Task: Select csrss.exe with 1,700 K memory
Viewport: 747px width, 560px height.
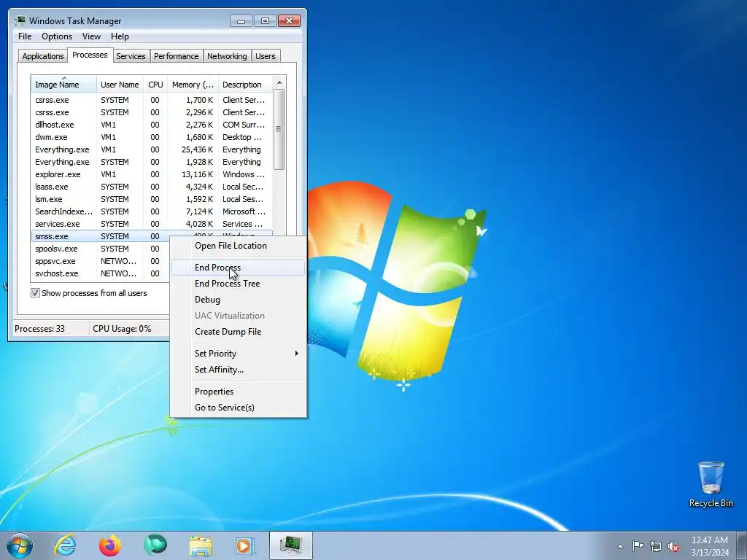Action: [x=152, y=100]
